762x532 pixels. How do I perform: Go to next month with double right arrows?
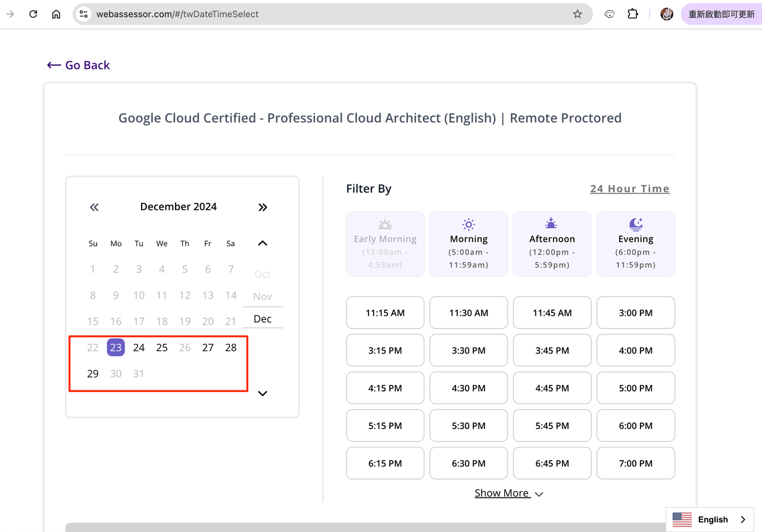click(x=263, y=207)
